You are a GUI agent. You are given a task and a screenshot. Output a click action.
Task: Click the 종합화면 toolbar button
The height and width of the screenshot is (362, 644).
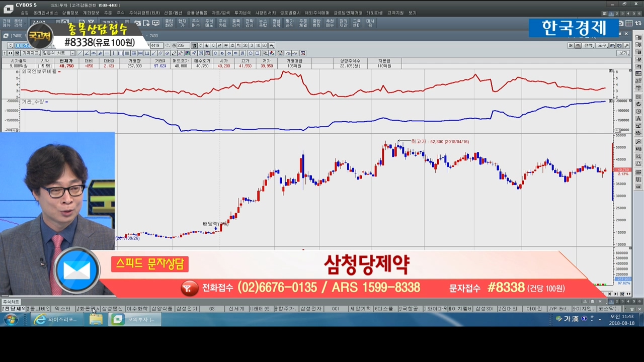coord(169,23)
